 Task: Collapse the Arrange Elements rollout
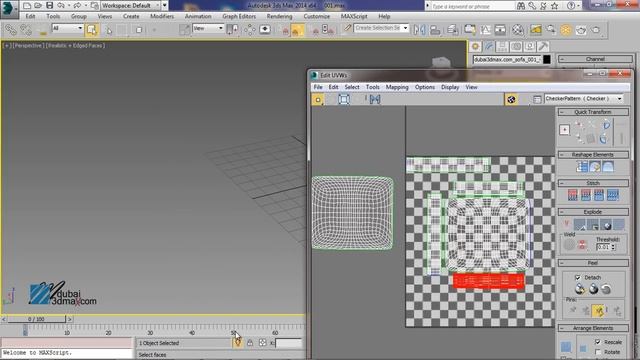[x=593, y=328]
